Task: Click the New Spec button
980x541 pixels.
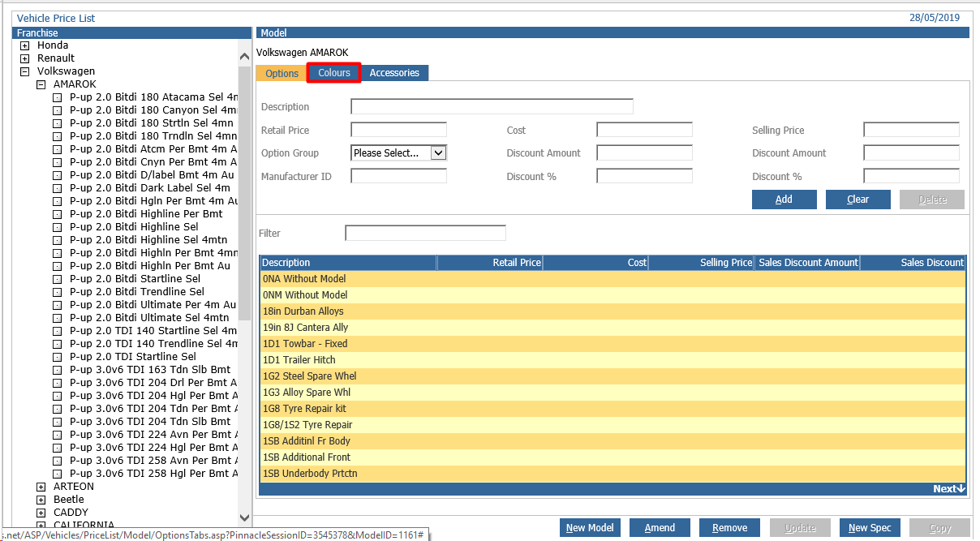Action: (x=870, y=528)
